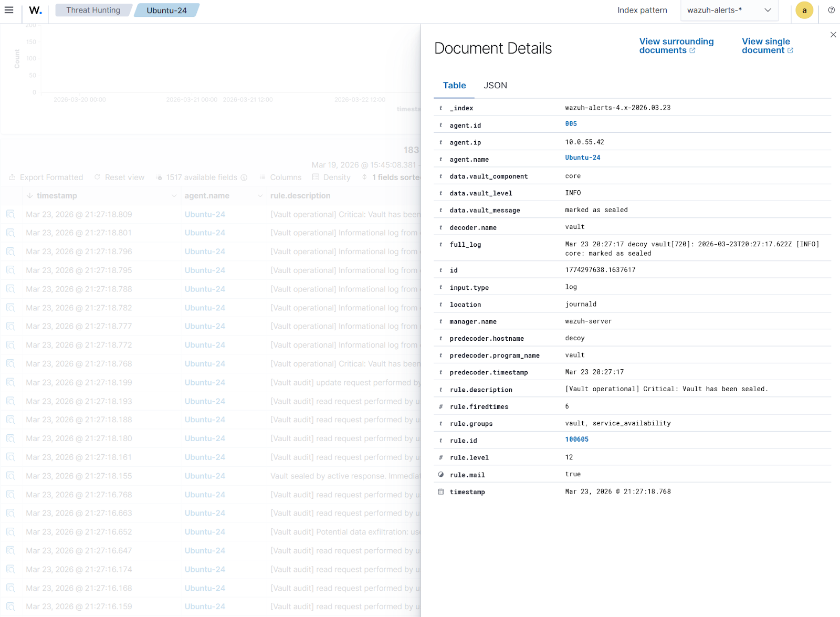
Task: Inspect the 21:27:18.809 row document icon
Action: coord(10,214)
